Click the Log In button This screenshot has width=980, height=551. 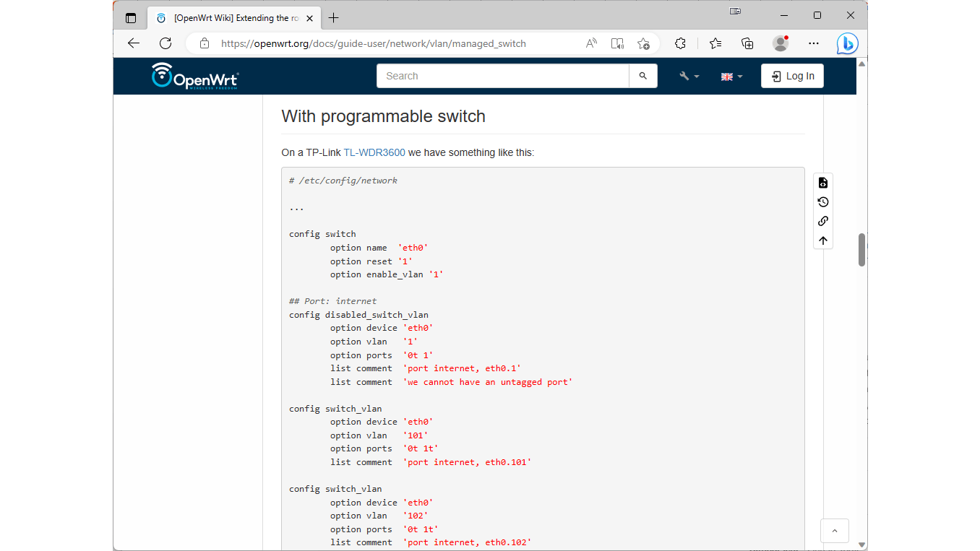click(792, 76)
